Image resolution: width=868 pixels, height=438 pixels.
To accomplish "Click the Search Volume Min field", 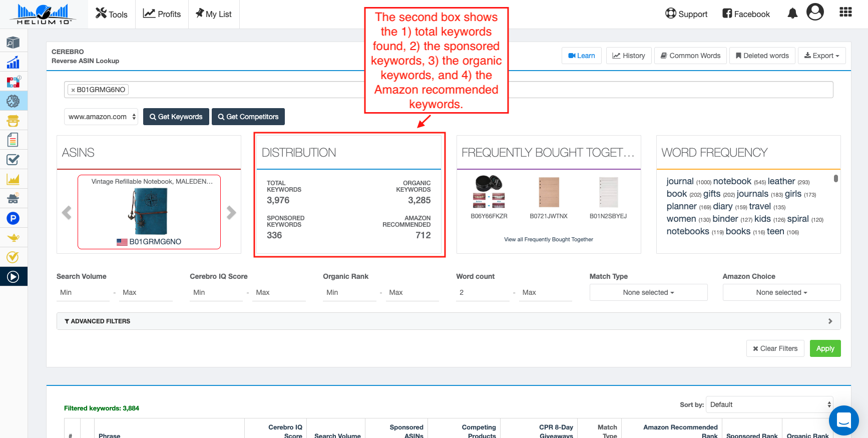I will point(83,292).
